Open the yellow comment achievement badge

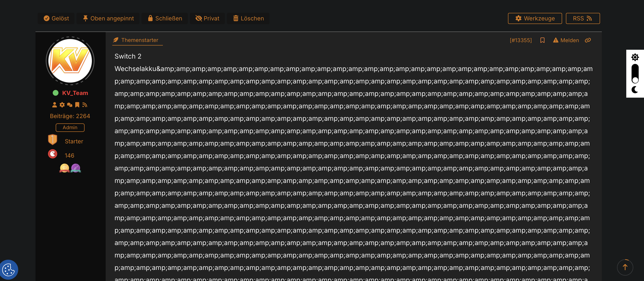coord(64,168)
